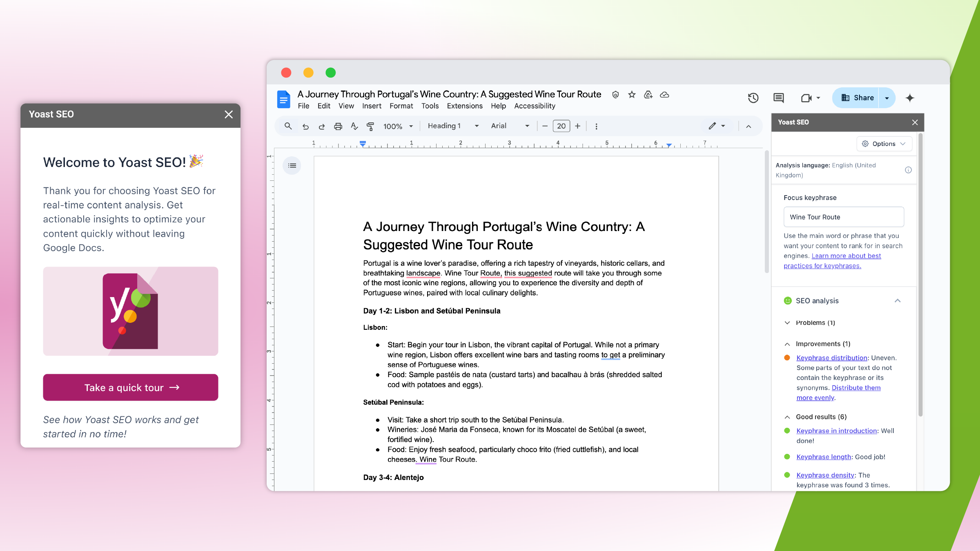
Task: Open the editing mode pencil menu
Action: pyautogui.click(x=717, y=126)
